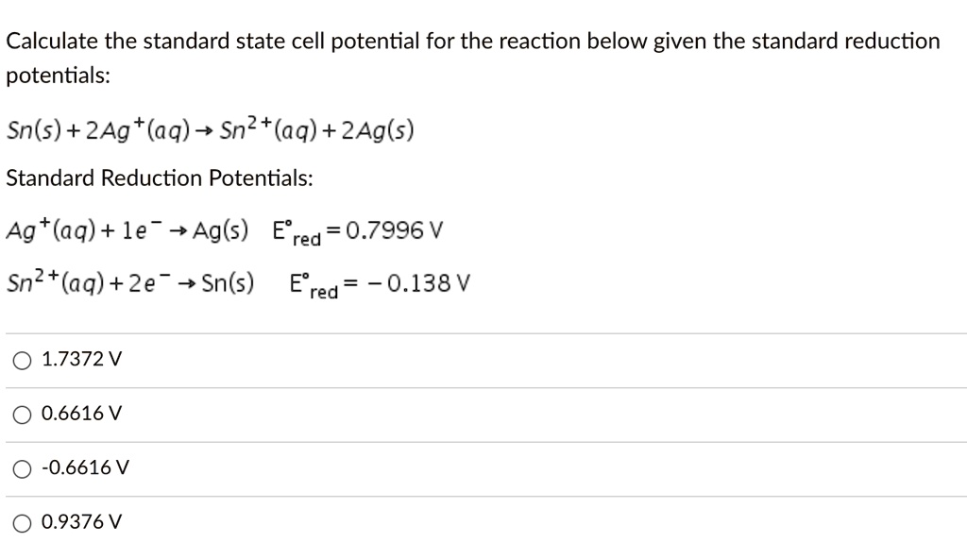Image resolution: width=967 pixels, height=560 pixels.
Task: Click the 0.9376 V answer label text
Action: tap(80, 520)
